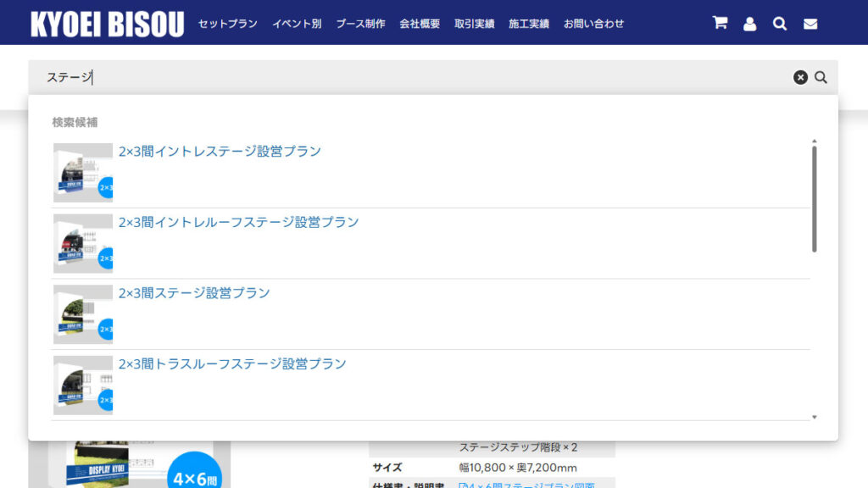
Task: Click the suggestion list scroll-up arrow
Action: 814,141
